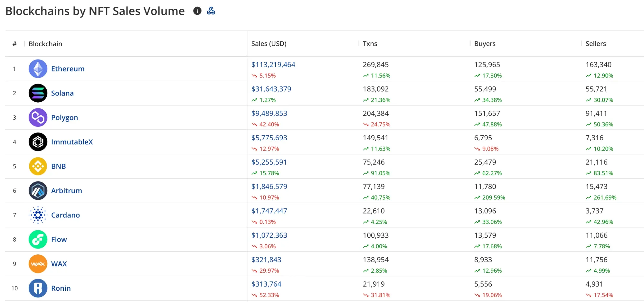Click ImmutableX sales value $5,775,693
This screenshot has height=302, width=644.
pyautogui.click(x=269, y=138)
